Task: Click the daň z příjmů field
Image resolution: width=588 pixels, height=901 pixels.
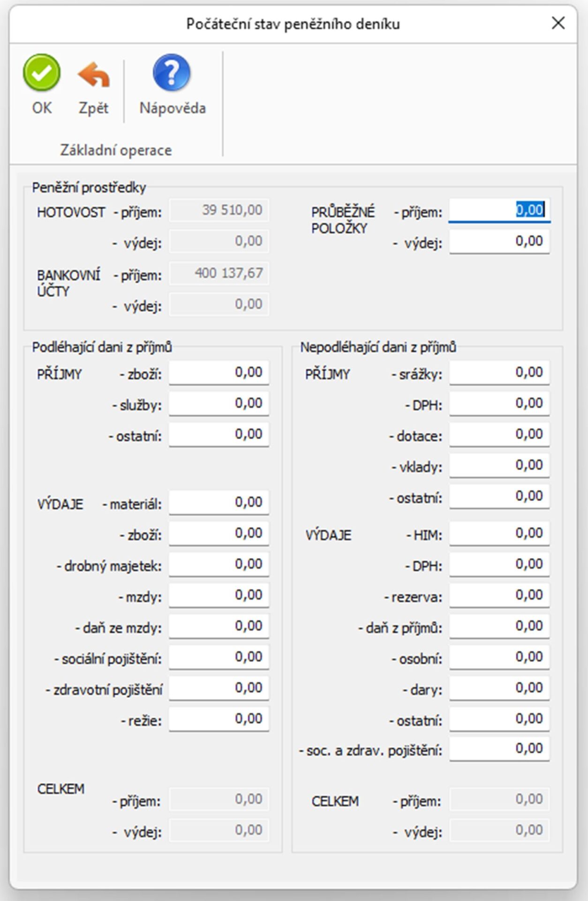Action: click(499, 626)
